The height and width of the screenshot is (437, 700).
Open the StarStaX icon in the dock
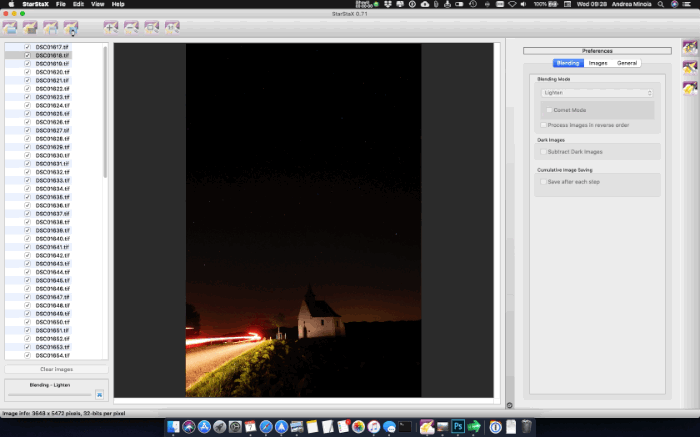pyautogui.click(x=427, y=427)
